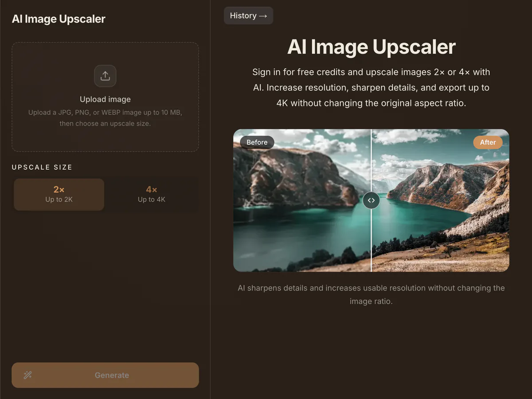Click the AI Image Upscaler sidebar title
The width and height of the screenshot is (532, 399).
59,19
